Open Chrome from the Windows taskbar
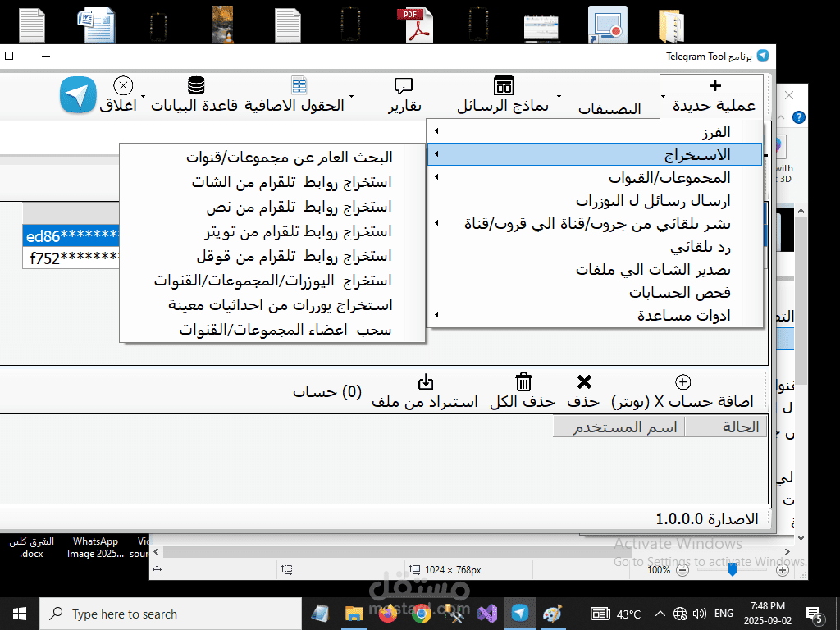840x630 pixels. pyautogui.click(x=422, y=614)
